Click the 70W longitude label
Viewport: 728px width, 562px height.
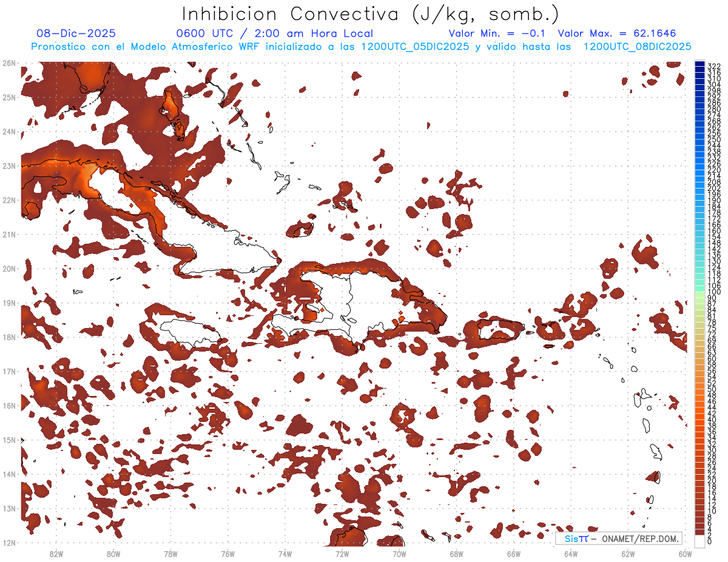coord(399,554)
